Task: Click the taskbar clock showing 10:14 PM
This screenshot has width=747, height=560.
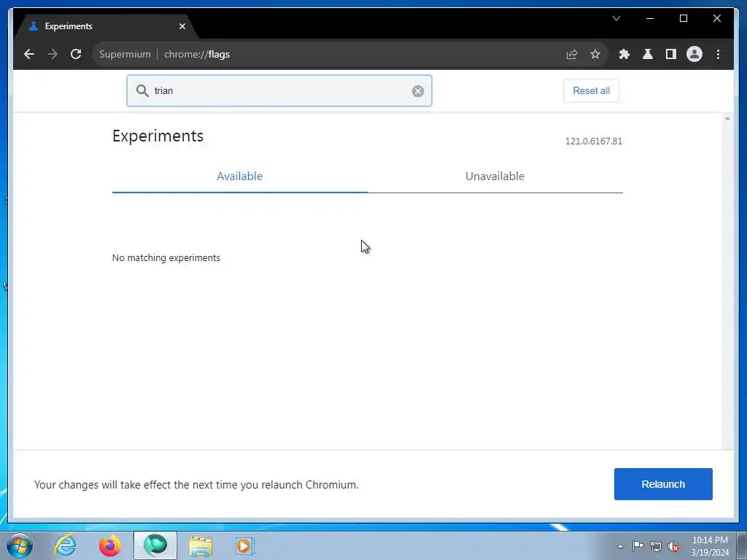Action: (710, 546)
